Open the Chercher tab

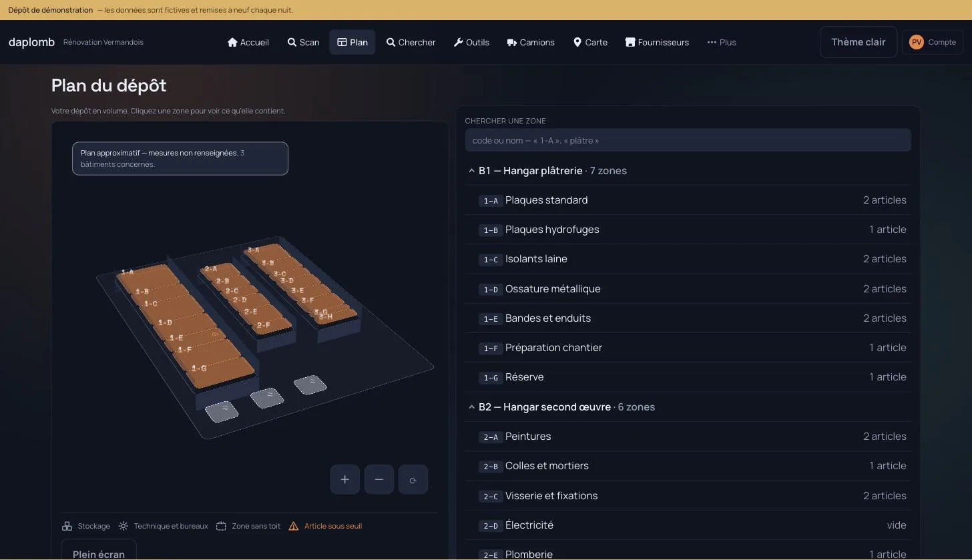coord(411,42)
